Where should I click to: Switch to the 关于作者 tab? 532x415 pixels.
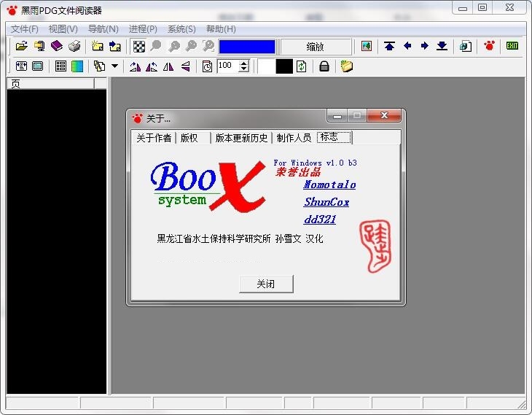[154, 138]
